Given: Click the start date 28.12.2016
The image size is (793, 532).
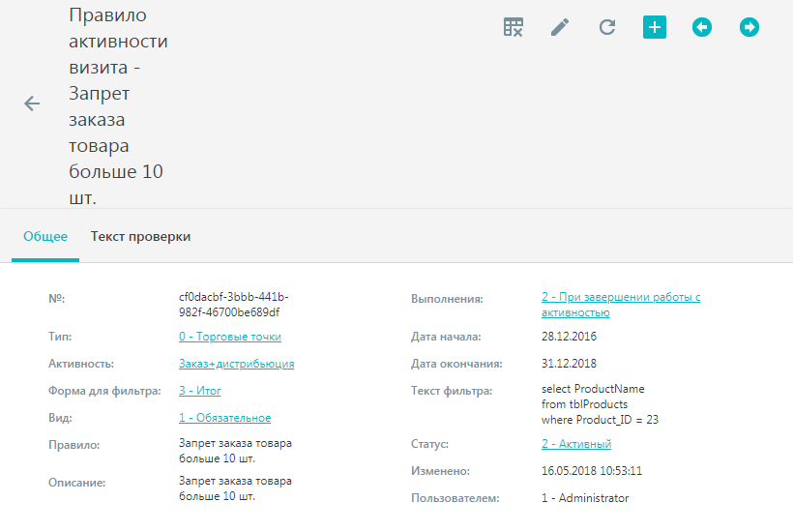Looking at the screenshot, I should click(569, 337).
